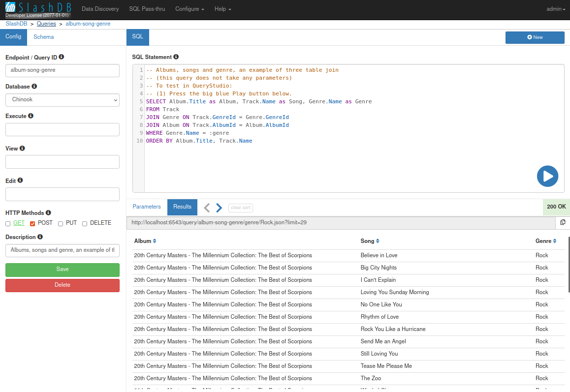Click song cell 'No One Like You'
570x392 pixels.
(x=381, y=304)
